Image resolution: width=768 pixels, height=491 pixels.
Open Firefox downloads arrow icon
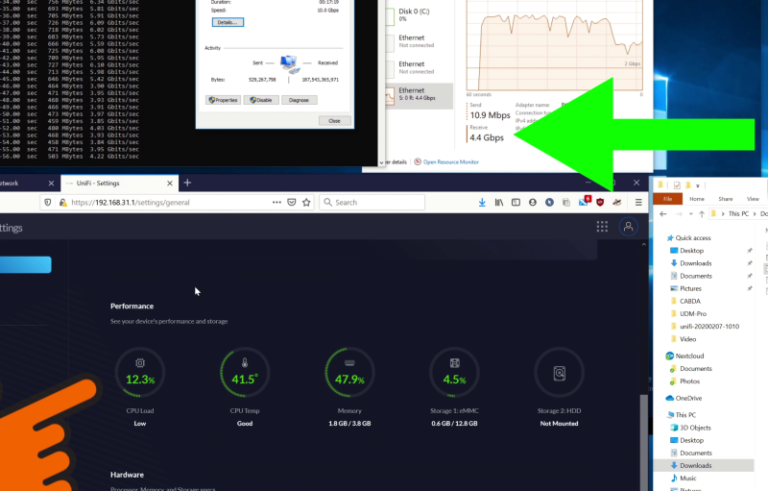[x=482, y=202]
